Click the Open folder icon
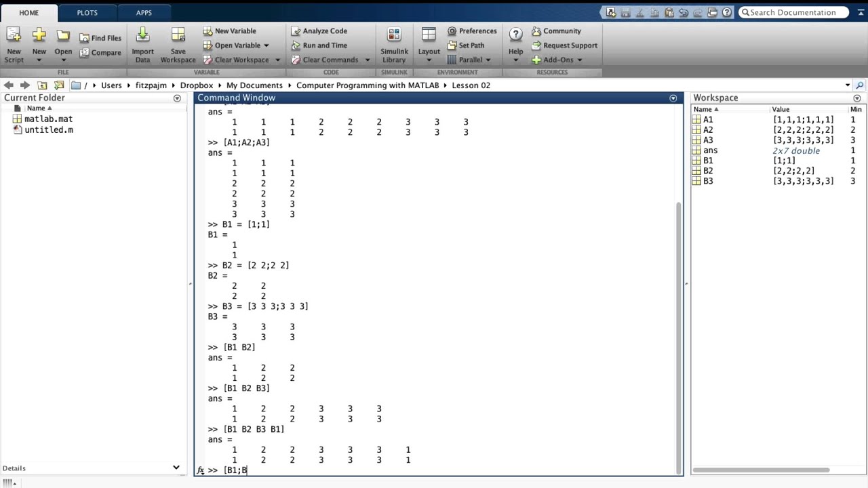868x488 pixels. tap(63, 36)
